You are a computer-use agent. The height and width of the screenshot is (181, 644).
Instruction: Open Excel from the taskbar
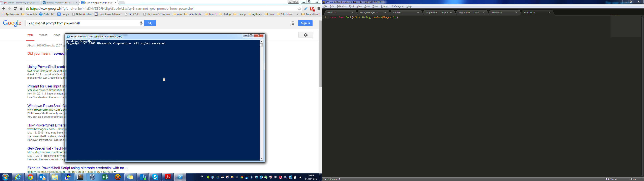tap(105, 177)
